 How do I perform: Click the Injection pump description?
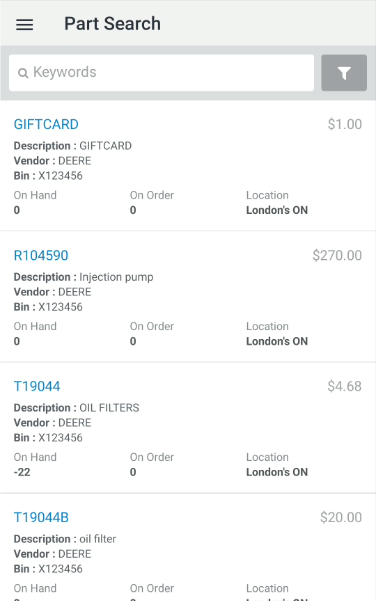(116, 277)
